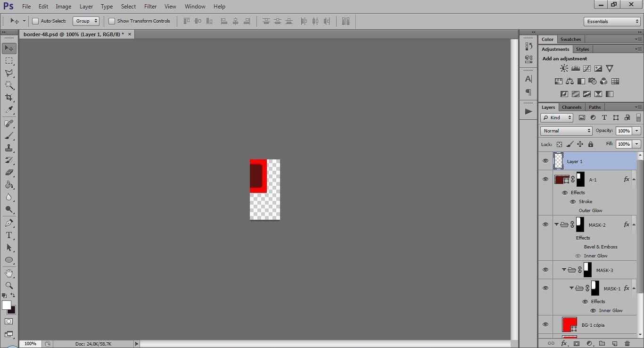Switch to the Styles tab

click(x=582, y=50)
